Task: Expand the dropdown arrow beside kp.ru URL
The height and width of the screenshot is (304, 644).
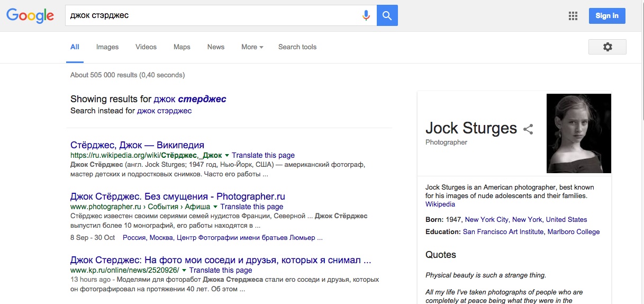Action: coord(184,271)
